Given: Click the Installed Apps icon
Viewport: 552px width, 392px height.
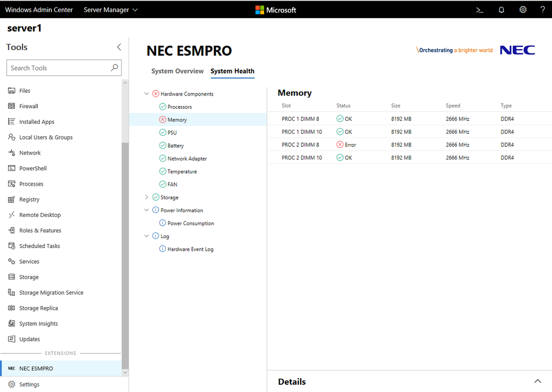Looking at the screenshot, I should pos(12,121).
